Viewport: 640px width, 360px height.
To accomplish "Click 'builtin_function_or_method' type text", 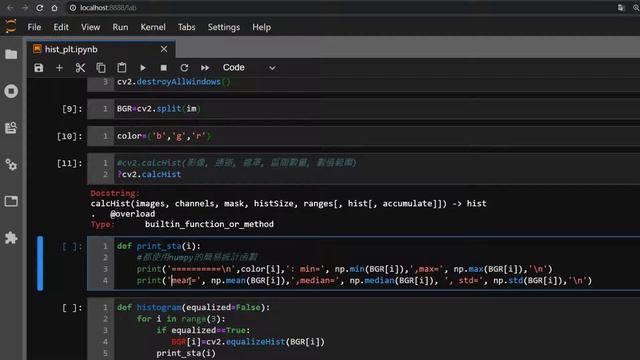I will 209,224.
